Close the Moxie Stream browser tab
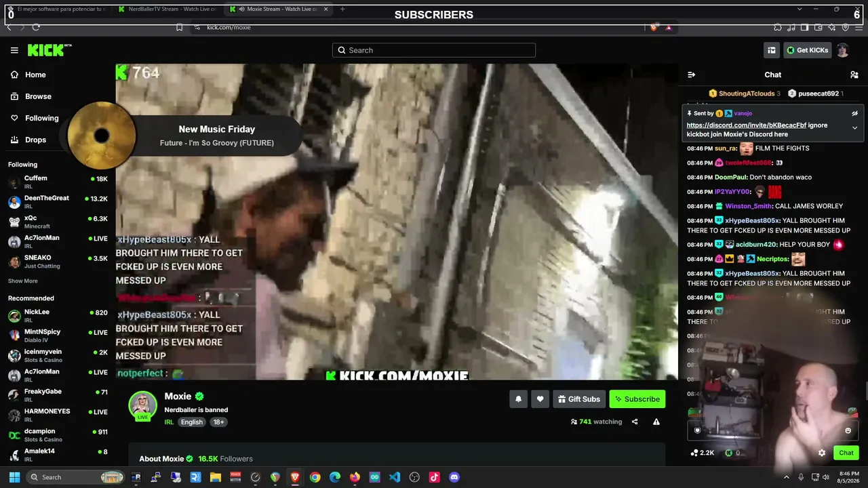Viewport: 868px width, 488px height. click(325, 9)
